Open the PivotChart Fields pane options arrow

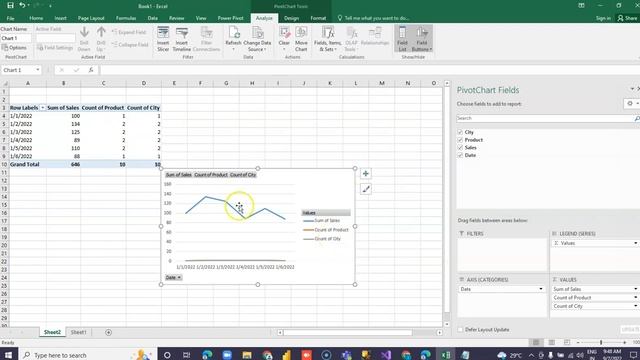click(632, 89)
